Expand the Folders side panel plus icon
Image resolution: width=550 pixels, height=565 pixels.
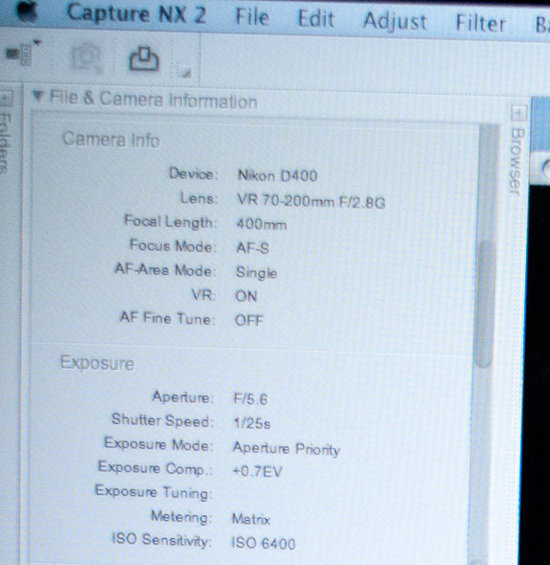click(x=6, y=99)
